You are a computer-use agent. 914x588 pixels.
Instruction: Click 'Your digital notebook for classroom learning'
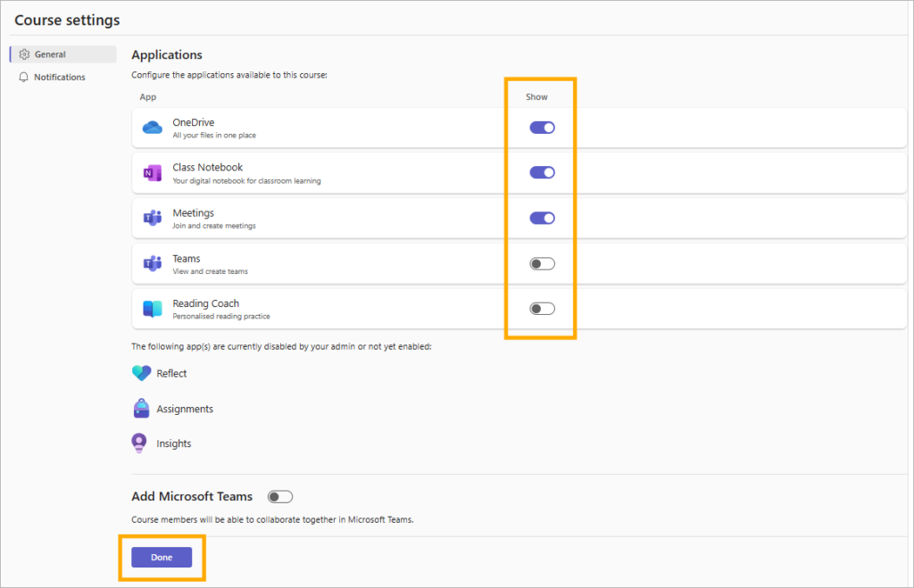click(246, 180)
